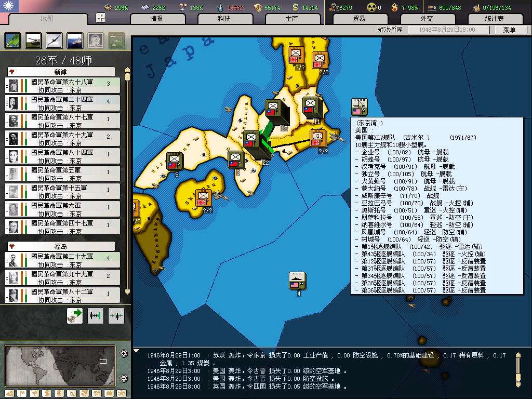Select army 國民革命軍第六十八軍
This screenshot has width=532, height=399.
point(62,86)
